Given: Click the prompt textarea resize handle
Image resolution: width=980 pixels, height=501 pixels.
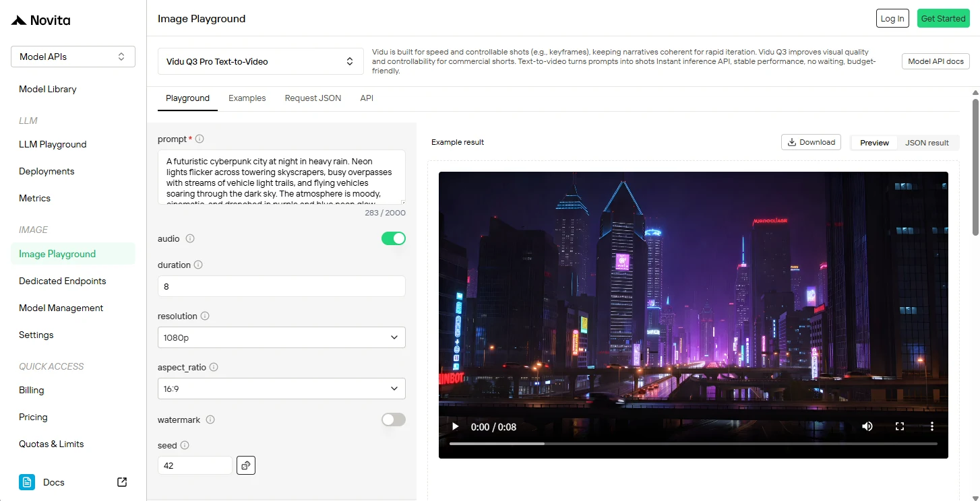Looking at the screenshot, I should [x=402, y=201].
